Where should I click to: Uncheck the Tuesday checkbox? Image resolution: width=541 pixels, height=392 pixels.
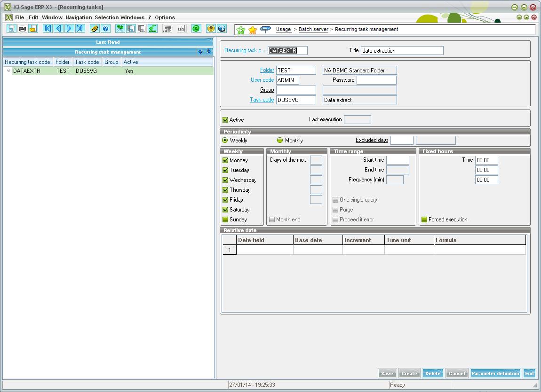(225, 170)
